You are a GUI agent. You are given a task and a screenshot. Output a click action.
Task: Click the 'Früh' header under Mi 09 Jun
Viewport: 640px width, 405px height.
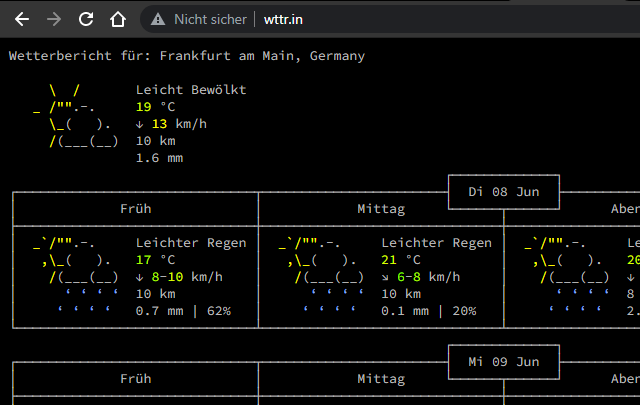[136, 378]
